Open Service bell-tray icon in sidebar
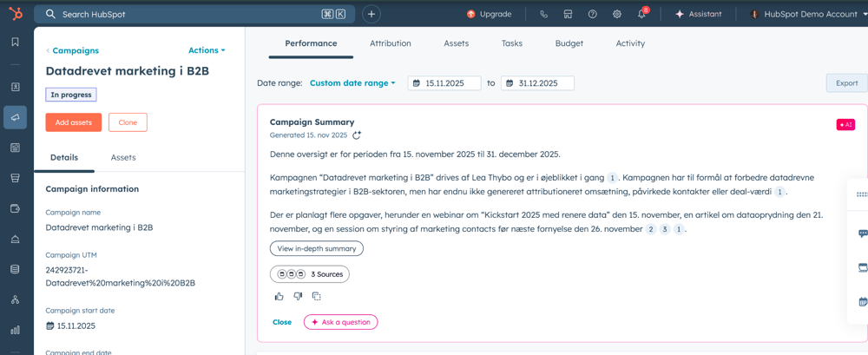The image size is (868, 355). pos(15,239)
